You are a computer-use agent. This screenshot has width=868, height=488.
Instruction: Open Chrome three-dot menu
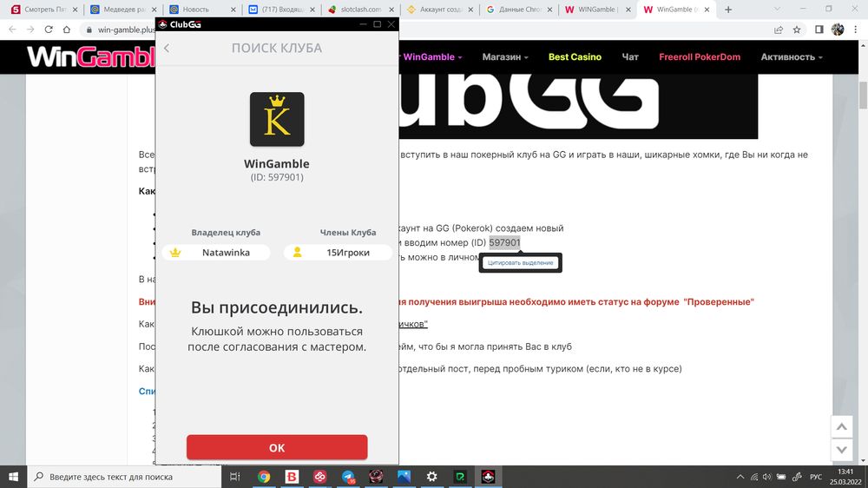click(x=856, y=30)
